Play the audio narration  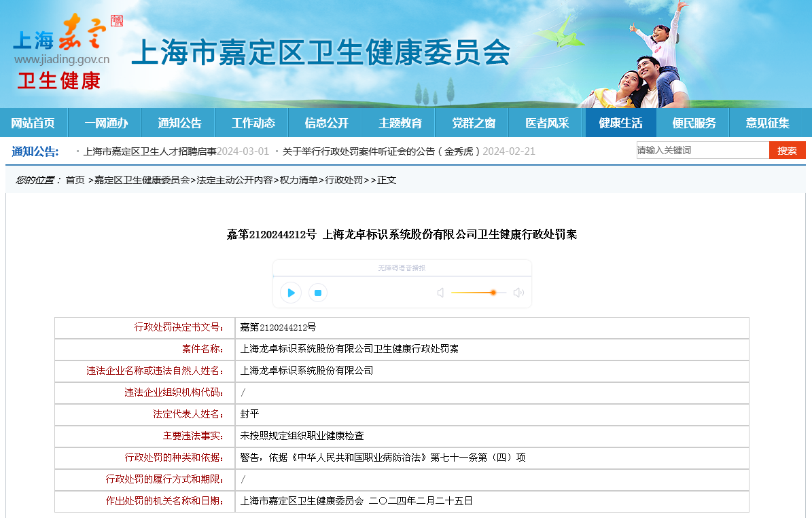pyautogui.click(x=291, y=293)
